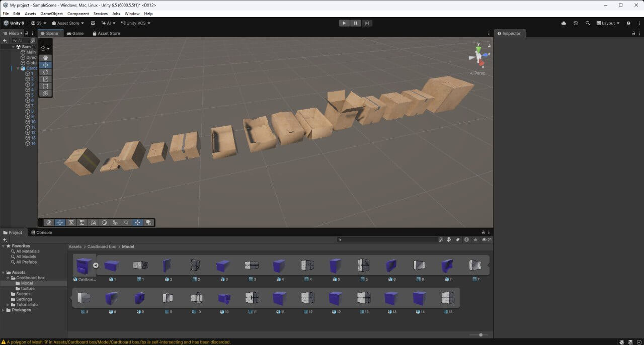Open the AI dropdown
Image resolution: width=644 pixels, height=345 pixels.
click(x=108, y=23)
